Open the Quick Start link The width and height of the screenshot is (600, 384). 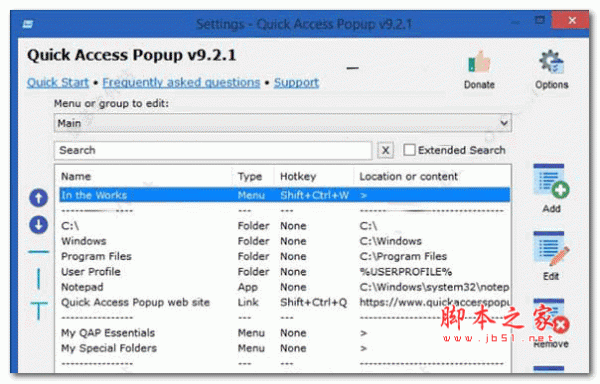tap(58, 82)
